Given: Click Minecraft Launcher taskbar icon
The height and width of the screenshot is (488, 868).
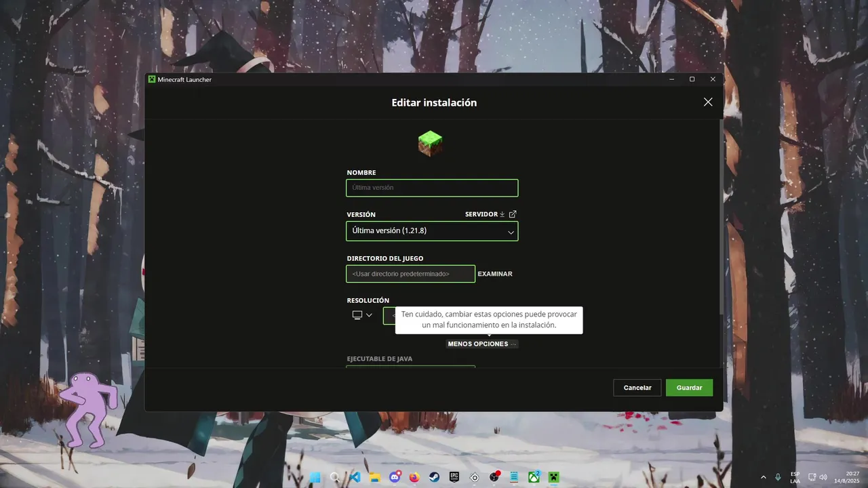Looking at the screenshot, I should (554, 477).
